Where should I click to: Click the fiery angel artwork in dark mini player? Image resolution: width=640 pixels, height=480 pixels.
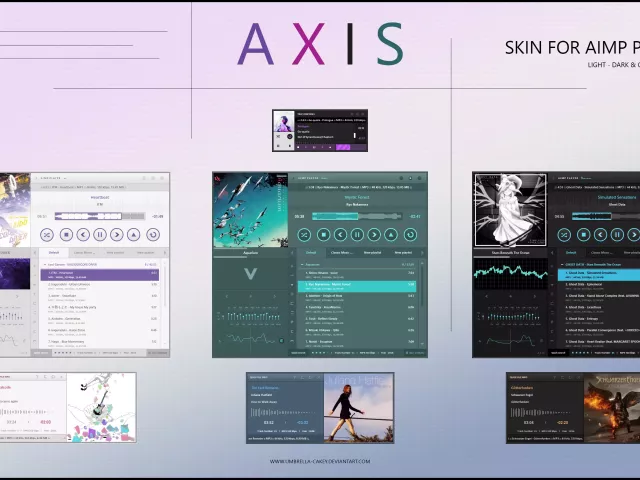(612, 408)
